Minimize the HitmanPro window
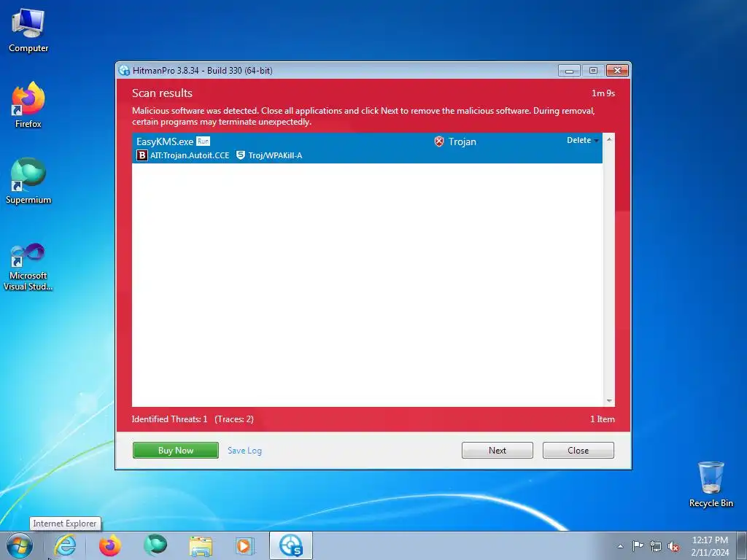Viewport: 747px width, 560px height. coord(569,71)
